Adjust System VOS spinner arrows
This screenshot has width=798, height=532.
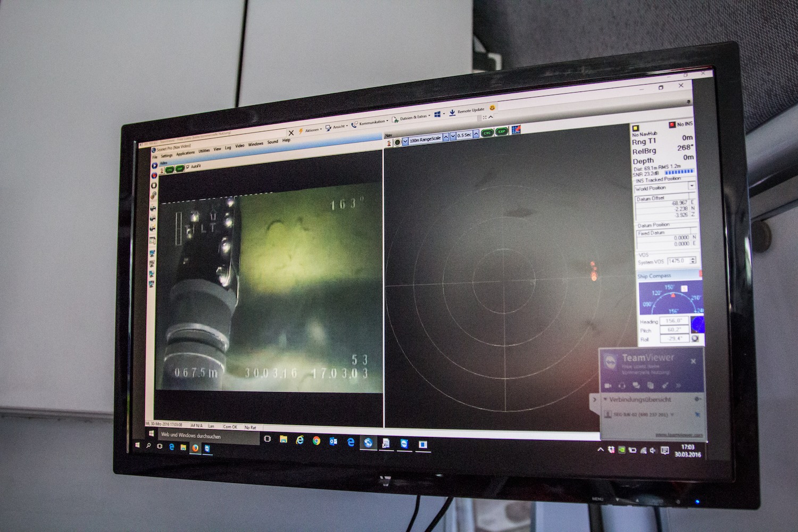[693, 260]
